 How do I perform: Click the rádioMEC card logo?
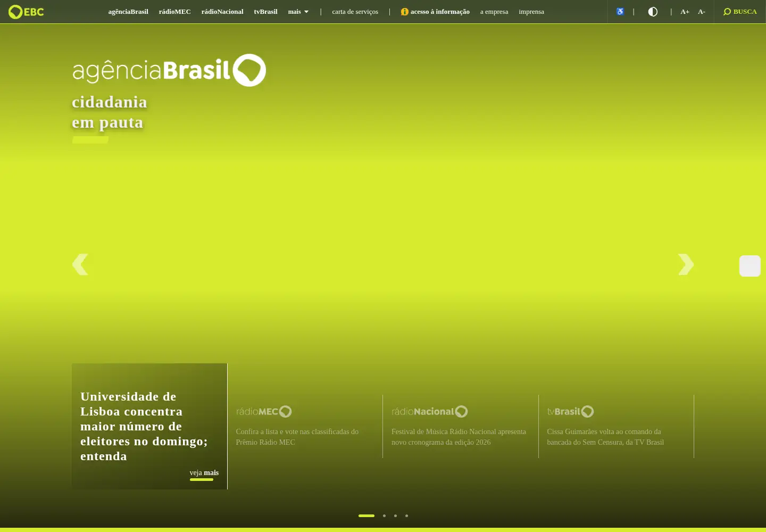pyautogui.click(x=264, y=411)
